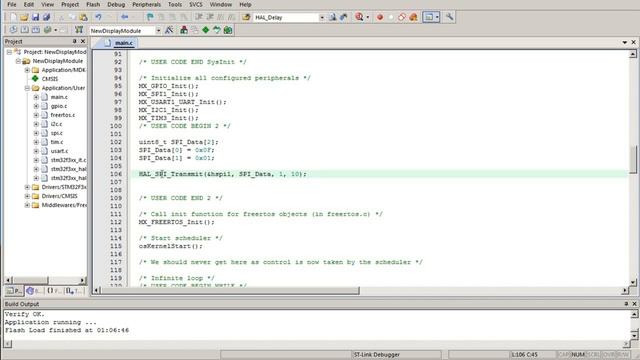Select freertos.c in the project tree
Screen dimensions: 640x360
[63, 115]
